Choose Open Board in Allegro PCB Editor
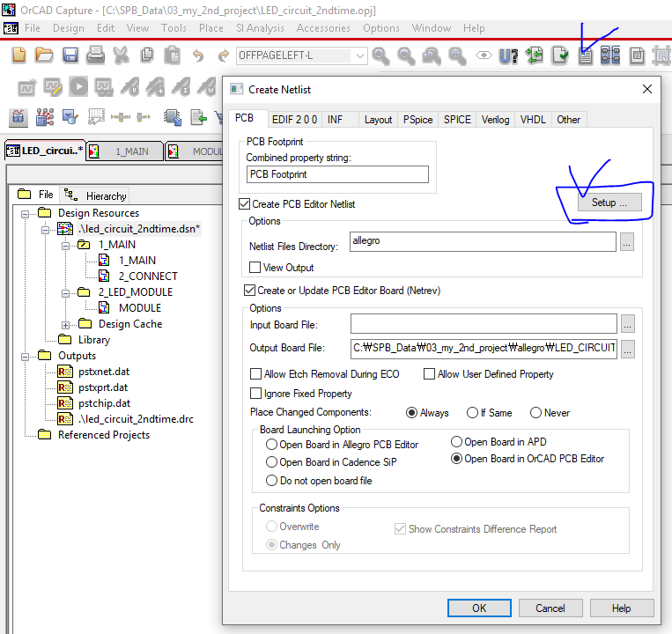This screenshot has width=672, height=634. click(271, 444)
